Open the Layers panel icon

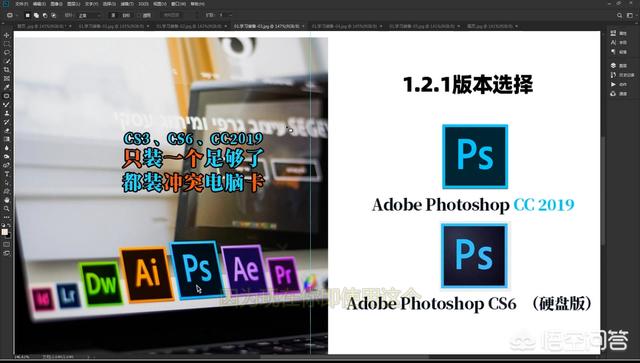(613, 65)
